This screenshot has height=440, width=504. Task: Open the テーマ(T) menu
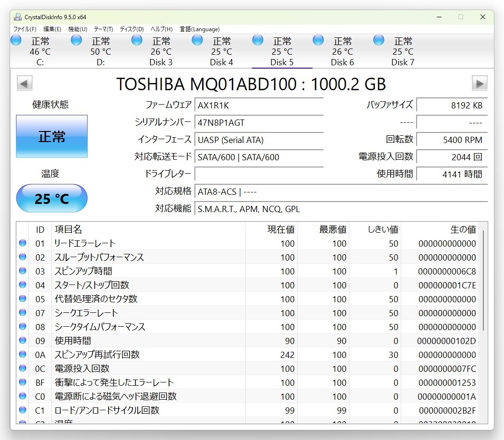click(103, 29)
